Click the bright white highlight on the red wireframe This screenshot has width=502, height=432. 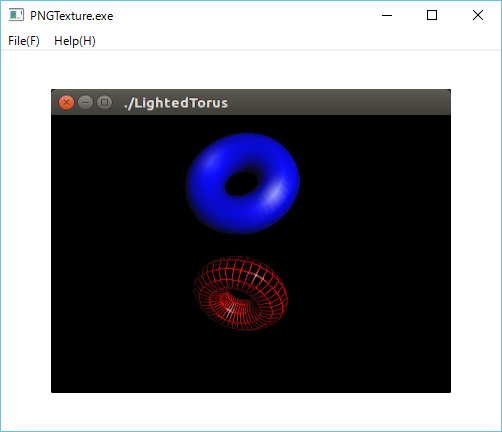[x=258, y=276]
